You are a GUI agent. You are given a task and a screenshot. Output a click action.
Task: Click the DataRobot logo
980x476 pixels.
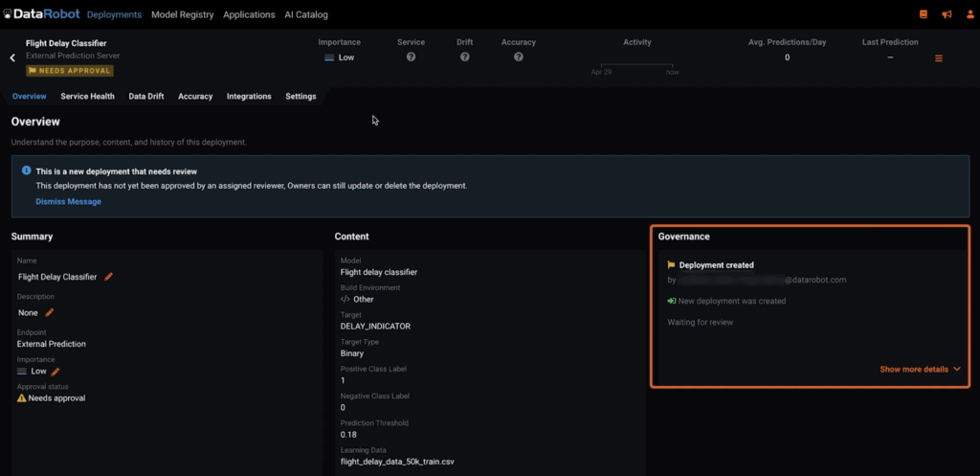click(x=41, y=13)
